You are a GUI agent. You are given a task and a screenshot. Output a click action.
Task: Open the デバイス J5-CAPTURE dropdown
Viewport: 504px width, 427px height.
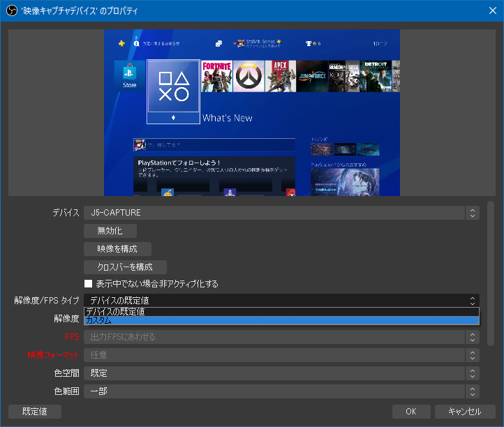point(281,213)
